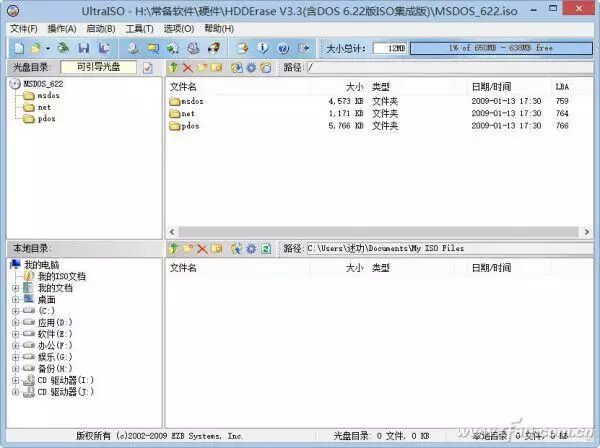This screenshot has width=600, height=448.
Task: Open the 操作(A) menu
Action: (62, 29)
